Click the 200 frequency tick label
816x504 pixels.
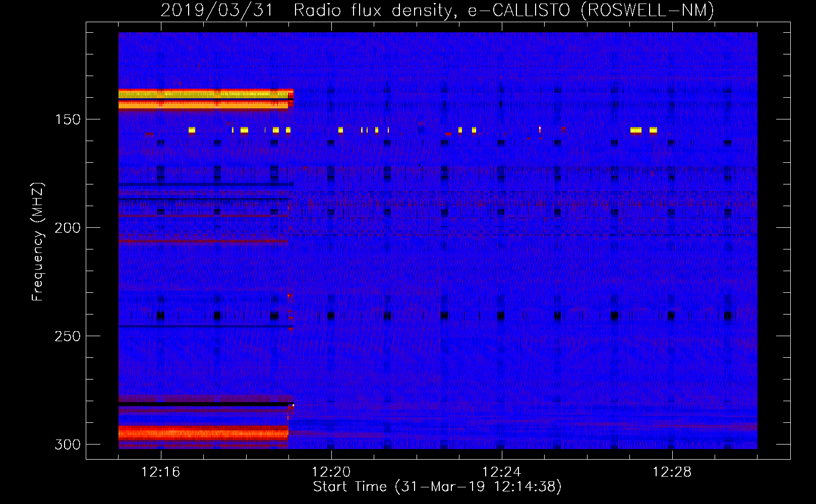68,228
